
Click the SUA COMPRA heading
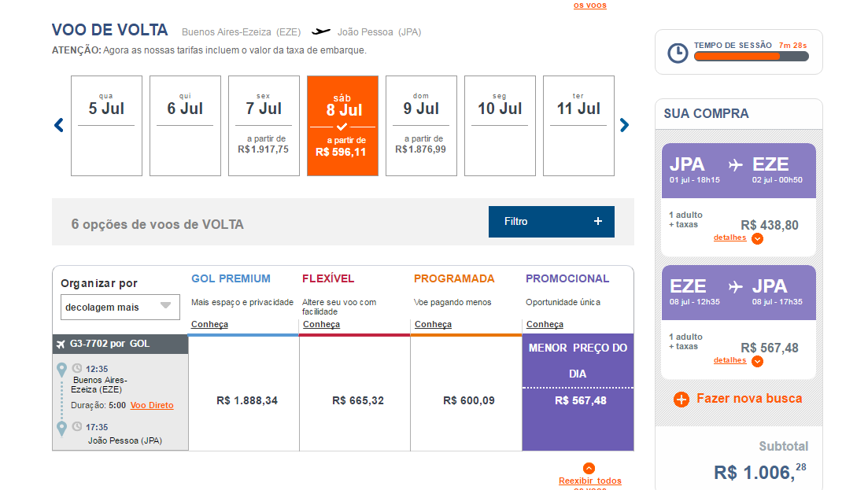[707, 114]
